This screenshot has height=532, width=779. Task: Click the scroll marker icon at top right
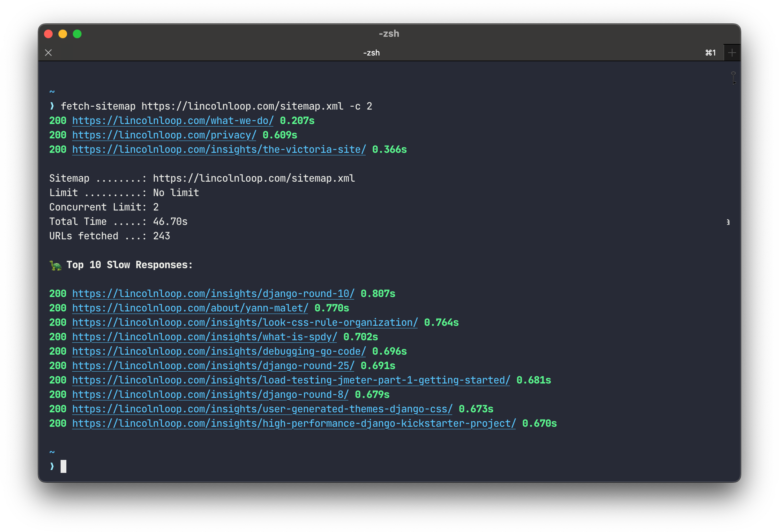(x=733, y=78)
